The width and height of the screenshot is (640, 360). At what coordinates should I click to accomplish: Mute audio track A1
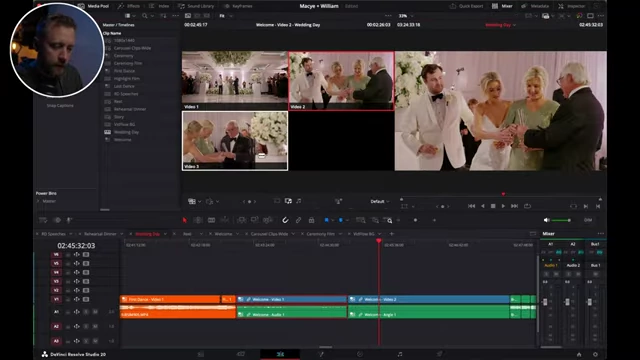[x=95, y=312]
